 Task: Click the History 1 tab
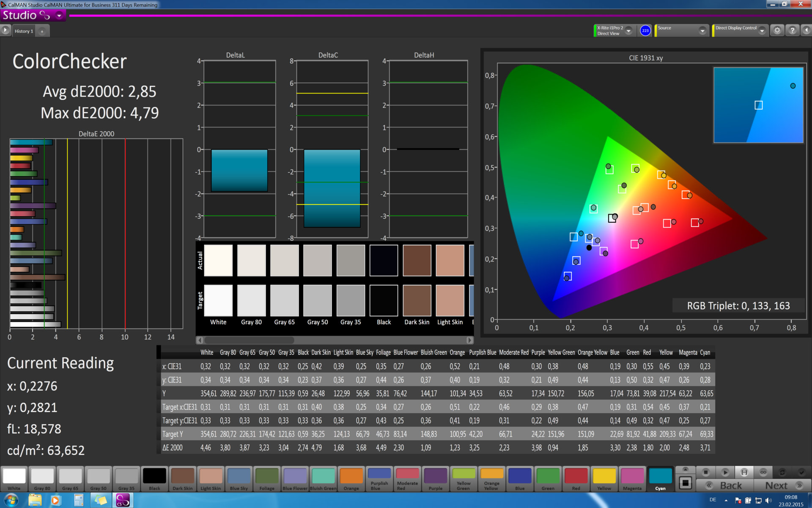point(26,31)
